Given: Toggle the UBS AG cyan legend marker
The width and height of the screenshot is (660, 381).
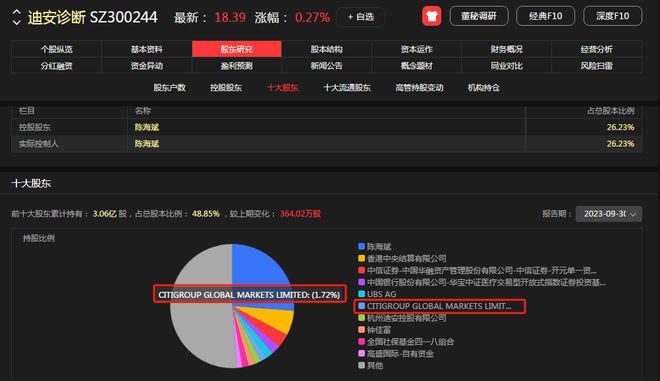Looking at the screenshot, I should (361, 294).
